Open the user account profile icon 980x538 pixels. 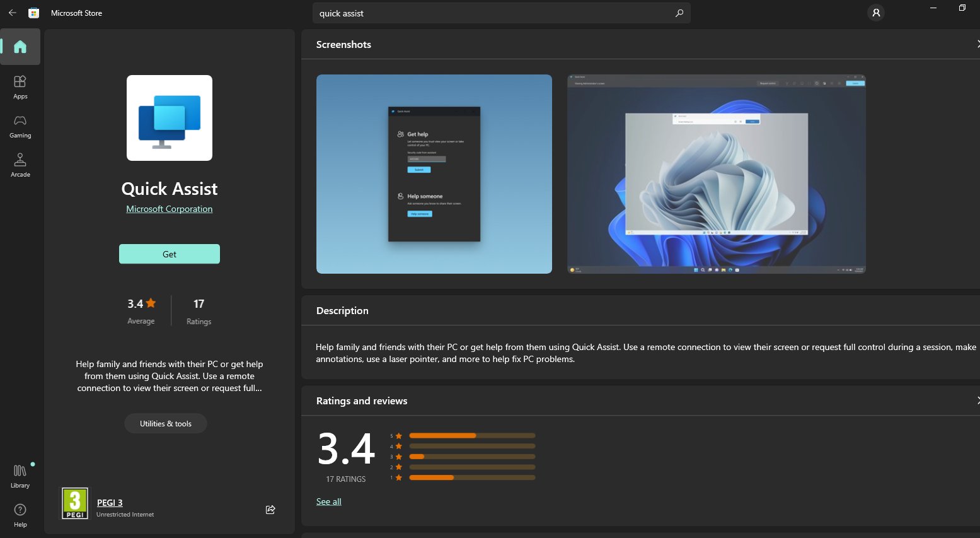point(876,13)
